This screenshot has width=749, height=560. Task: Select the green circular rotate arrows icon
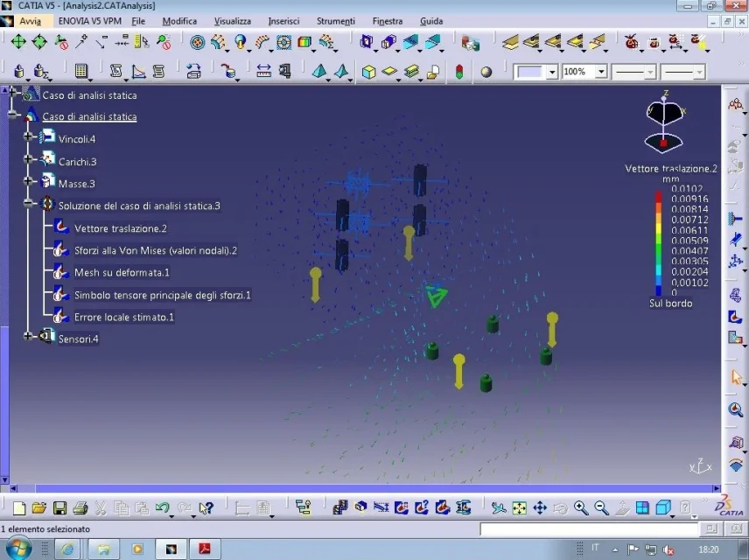click(39, 42)
